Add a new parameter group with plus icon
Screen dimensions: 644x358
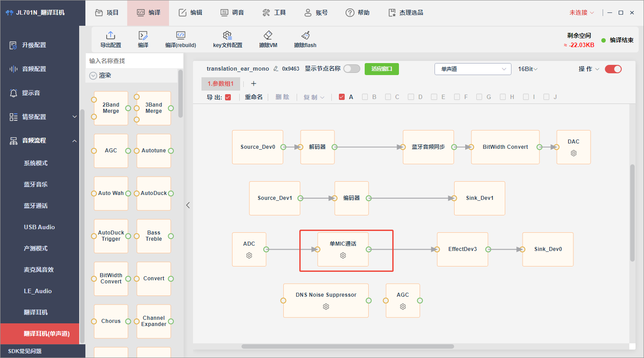(x=254, y=84)
